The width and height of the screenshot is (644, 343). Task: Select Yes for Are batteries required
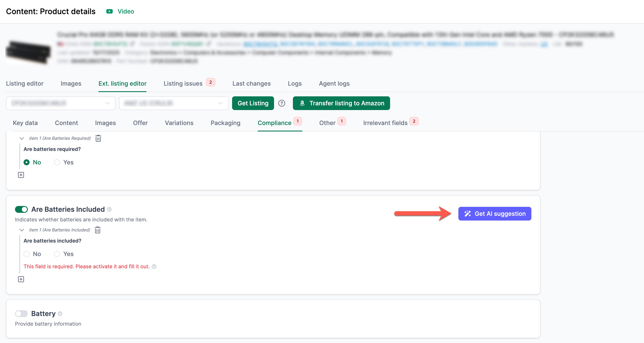[57, 162]
